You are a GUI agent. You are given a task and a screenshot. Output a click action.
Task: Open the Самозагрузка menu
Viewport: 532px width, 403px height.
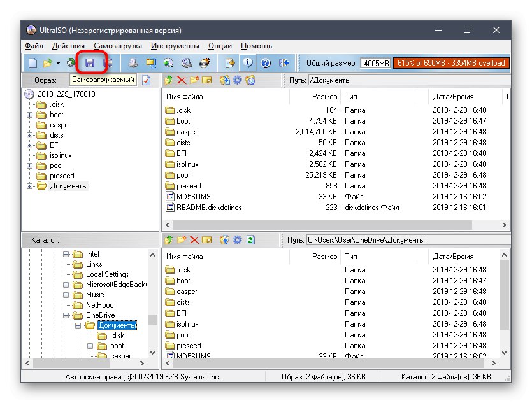coord(118,46)
